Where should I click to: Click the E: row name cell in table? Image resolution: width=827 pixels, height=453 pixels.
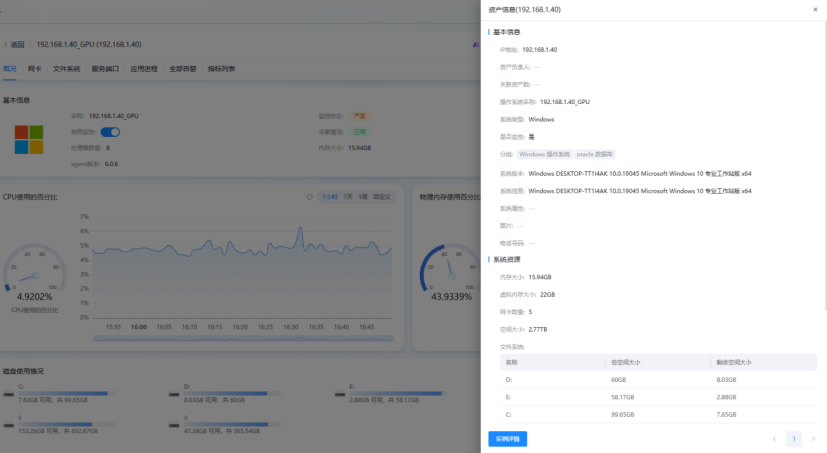508,397
